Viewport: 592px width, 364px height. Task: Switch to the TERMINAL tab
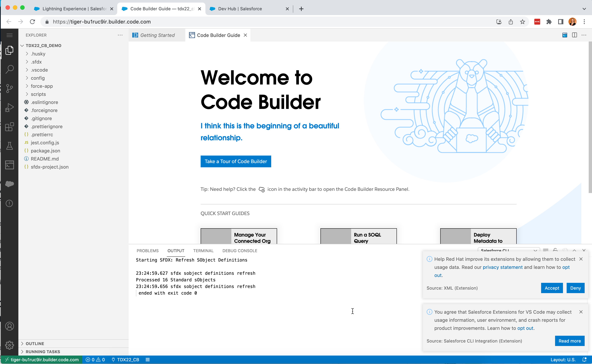(x=203, y=251)
